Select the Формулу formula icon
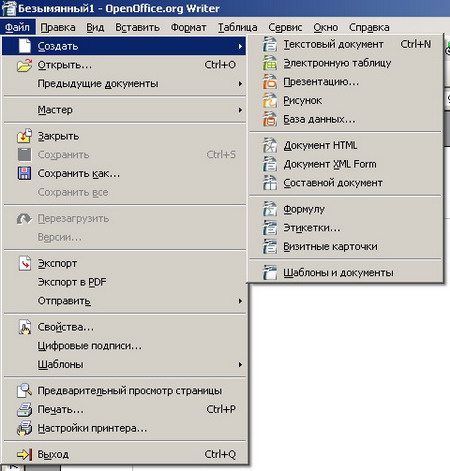This screenshot has width=450, height=471. coord(270,209)
